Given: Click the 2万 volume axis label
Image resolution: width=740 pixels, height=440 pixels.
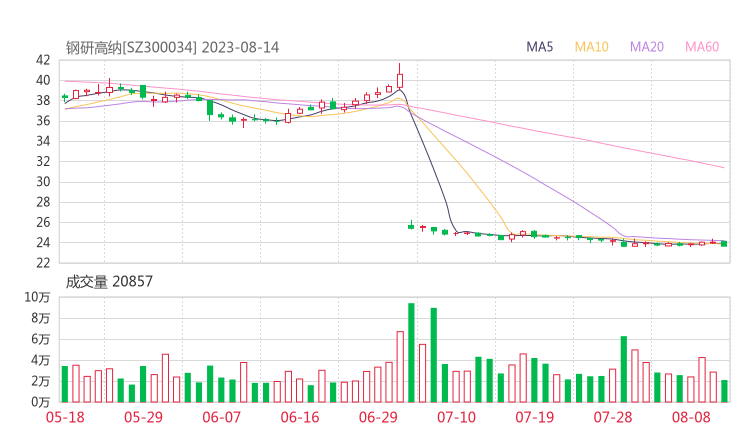Looking at the screenshot, I should (x=41, y=381).
